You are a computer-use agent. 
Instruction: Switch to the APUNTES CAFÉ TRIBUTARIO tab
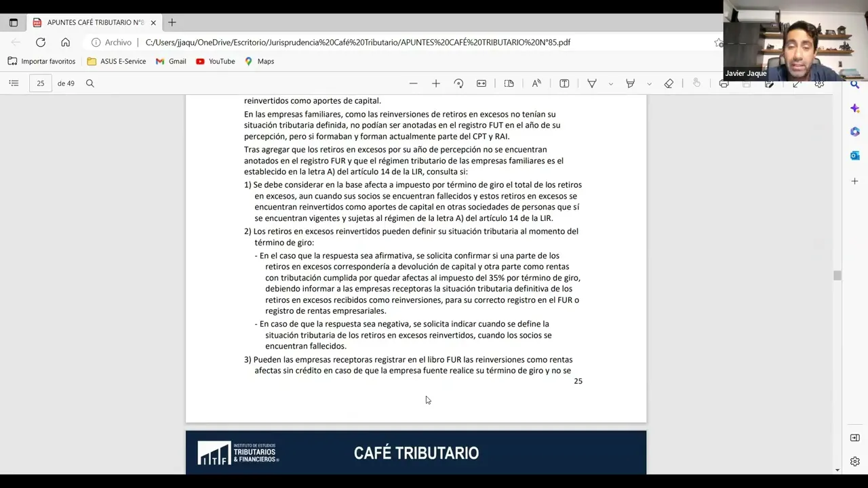pyautogui.click(x=95, y=22)
